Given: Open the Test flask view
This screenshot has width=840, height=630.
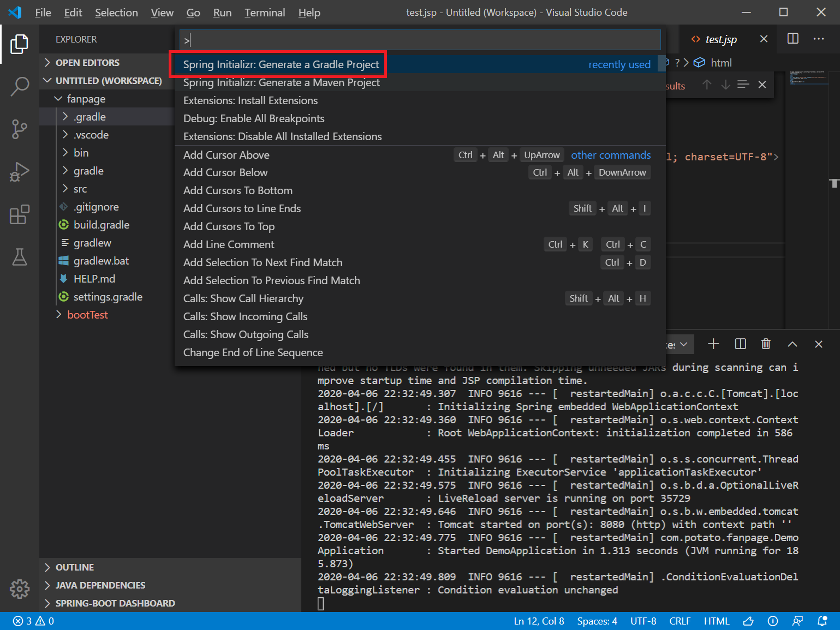Looking at the screenshot, I should (x=20, y=257).
